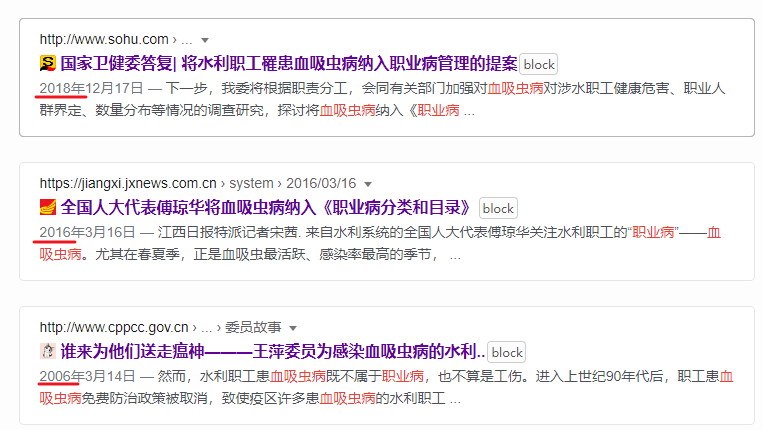Click the date 2018年12月17日
Viewport: 763px width, 430px height.
pos(91,88)
